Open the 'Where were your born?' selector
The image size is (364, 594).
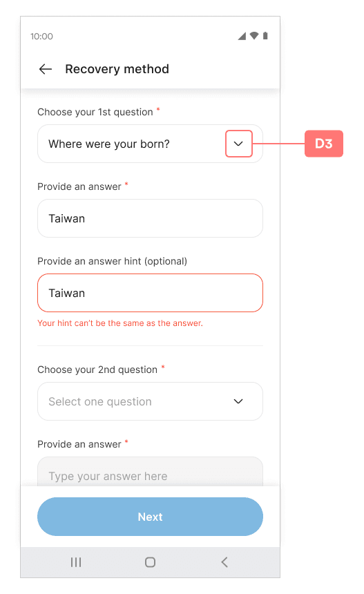pyautogui.click(x=150, y=144)
